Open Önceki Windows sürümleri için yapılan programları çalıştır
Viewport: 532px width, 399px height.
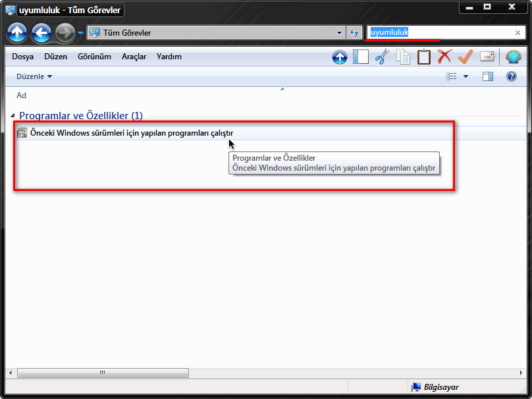pos(132,132)
